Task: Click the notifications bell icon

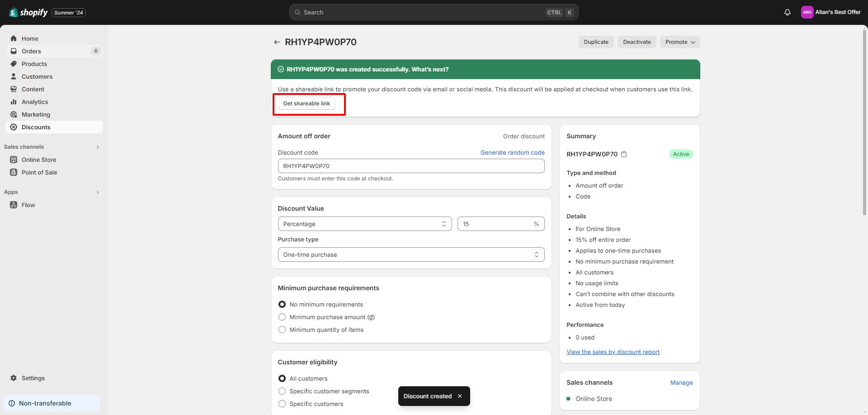Action: tap(787, 13)
